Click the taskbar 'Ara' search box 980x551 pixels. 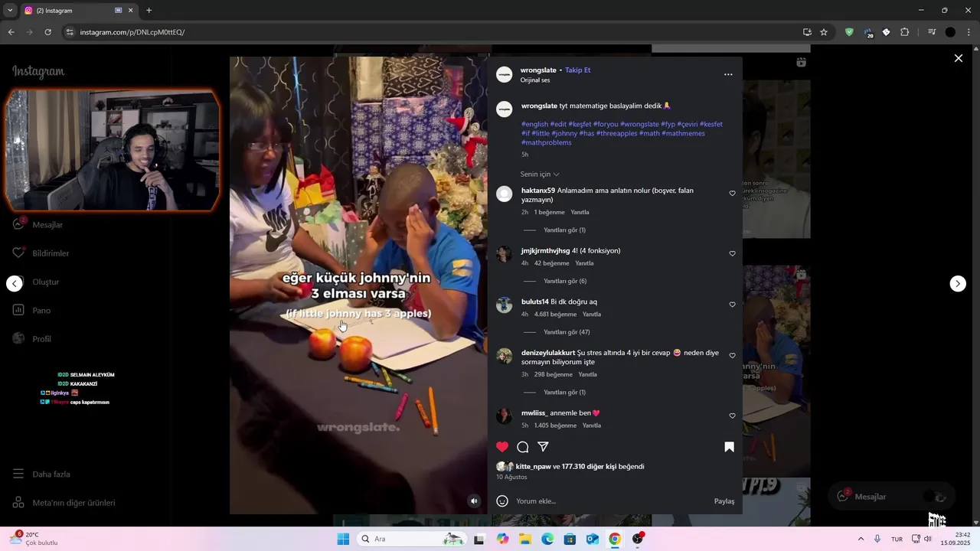[413, 539]
